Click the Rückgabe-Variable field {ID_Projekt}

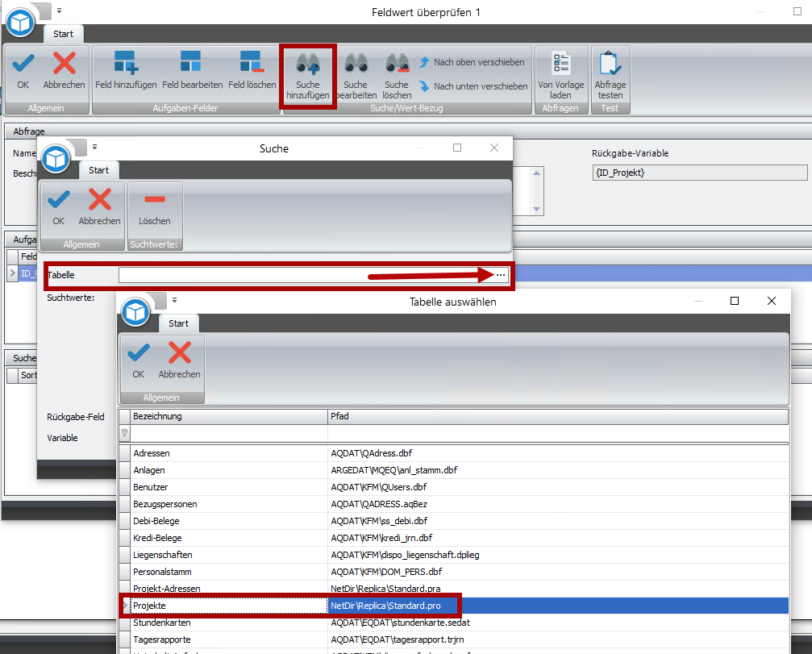(700, 173)
